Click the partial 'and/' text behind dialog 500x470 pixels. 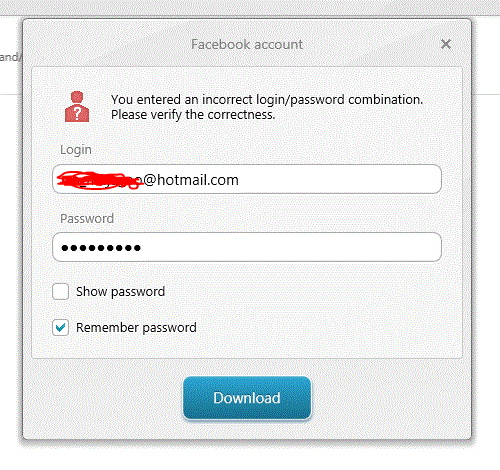(10, 57)
